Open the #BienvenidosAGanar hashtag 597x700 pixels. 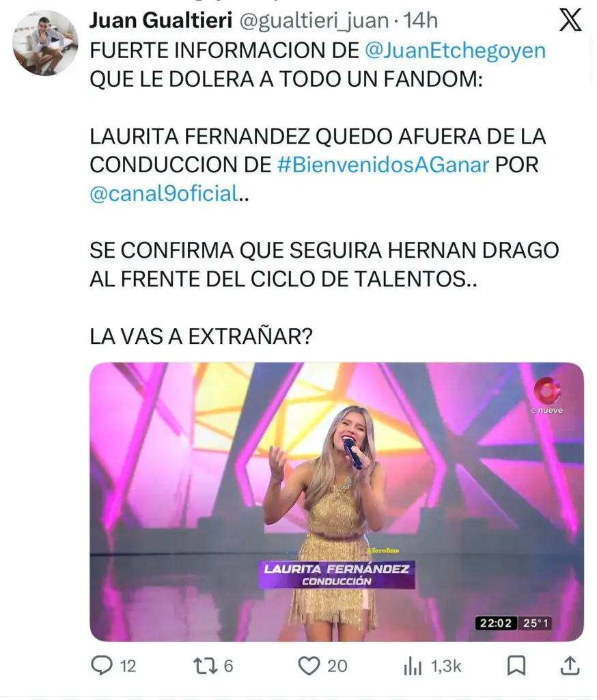point(383,165)
